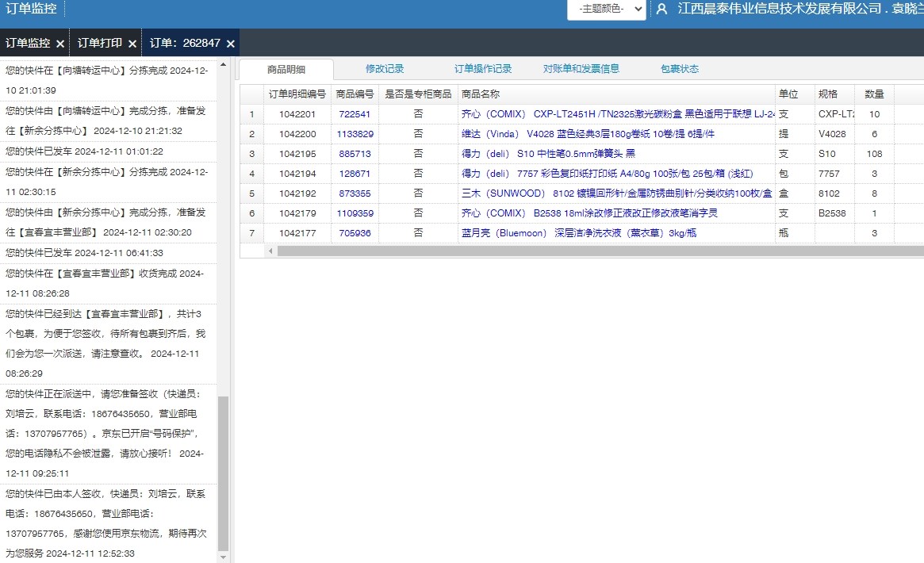This screenshot has height=563, width=924.
Task: Open the 得力 7757 彩色复印纸 product link
Action: pos(607,174)
